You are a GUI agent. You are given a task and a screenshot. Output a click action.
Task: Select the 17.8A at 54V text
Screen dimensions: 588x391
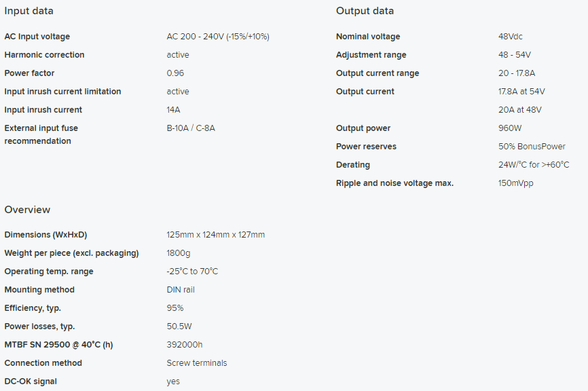point(521,92)
